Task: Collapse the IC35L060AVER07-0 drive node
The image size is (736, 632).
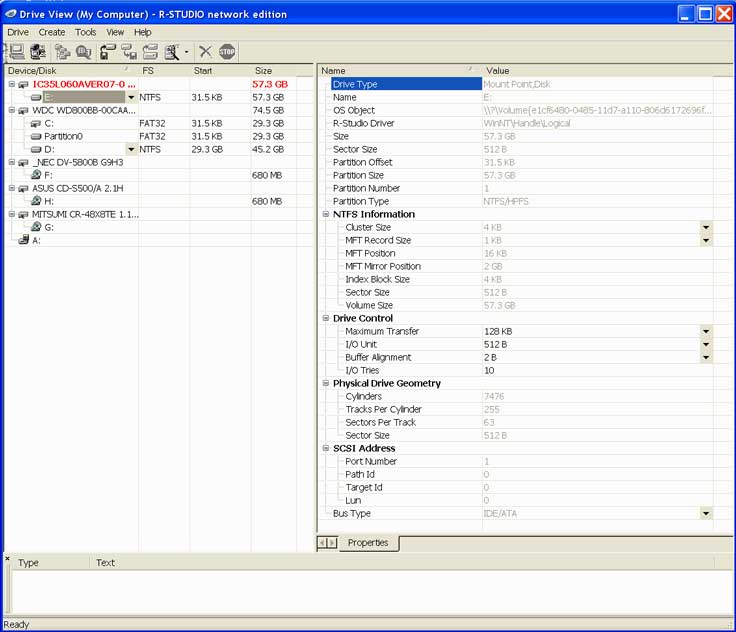Action: [x=12, y=84]
